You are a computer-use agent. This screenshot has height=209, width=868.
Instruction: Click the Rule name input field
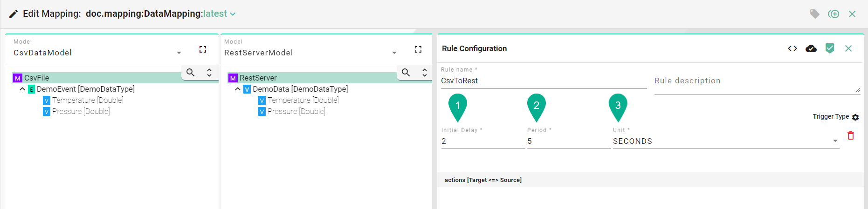(x=543, y=81)
